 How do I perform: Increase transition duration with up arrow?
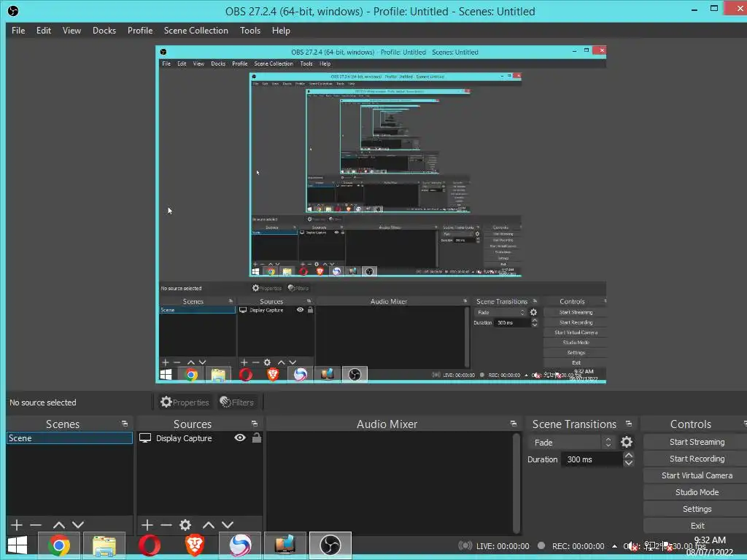click(x=628, y=456)
